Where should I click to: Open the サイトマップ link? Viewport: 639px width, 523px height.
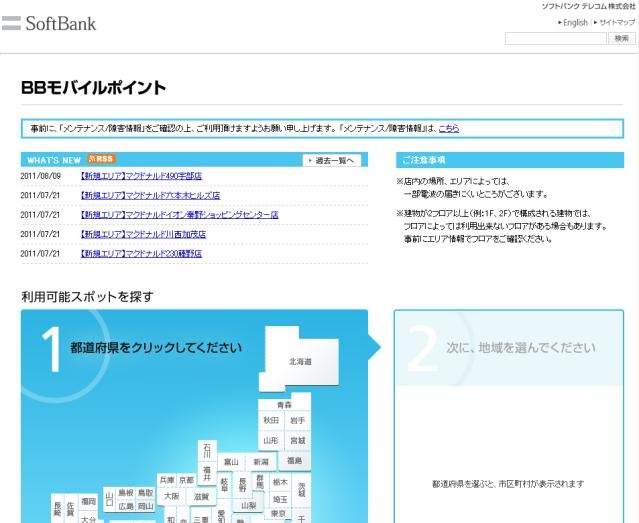pyautogui.click(x=615, y=22)
